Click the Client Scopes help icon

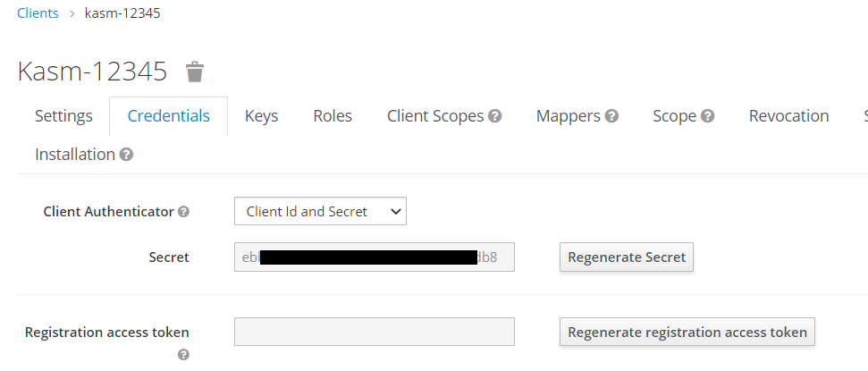(494, 116)
